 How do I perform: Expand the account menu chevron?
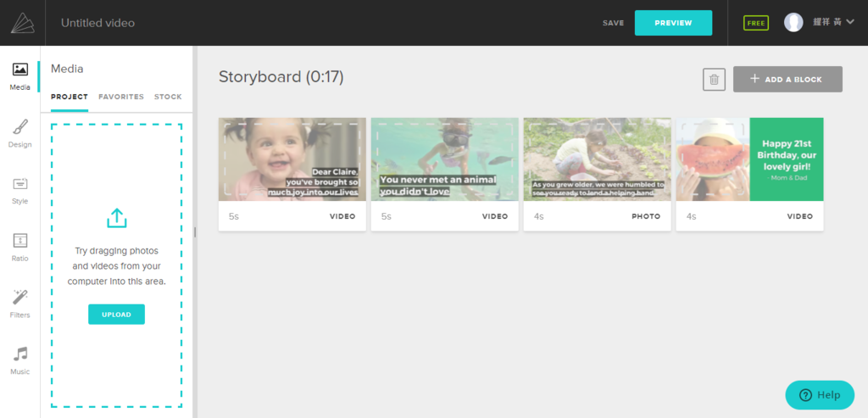coord(850,22)
